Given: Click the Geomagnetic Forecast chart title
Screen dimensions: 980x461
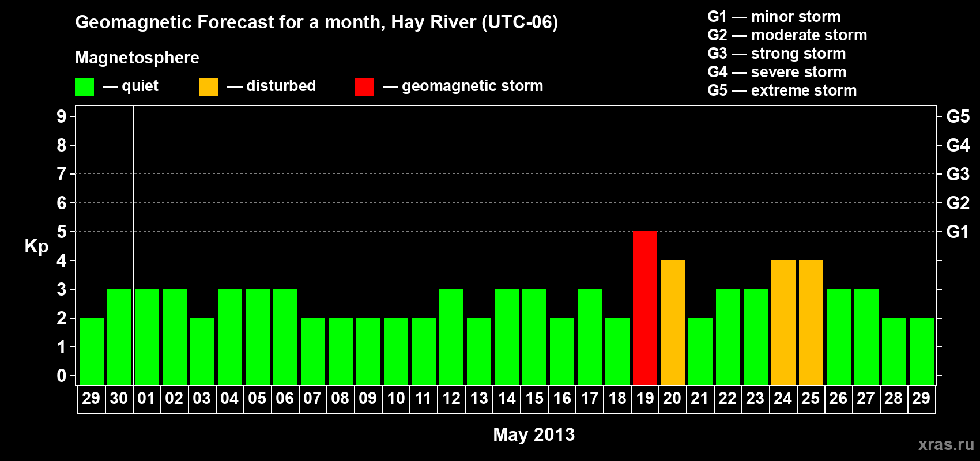Looking at the screenshot, I should [316, 22].
